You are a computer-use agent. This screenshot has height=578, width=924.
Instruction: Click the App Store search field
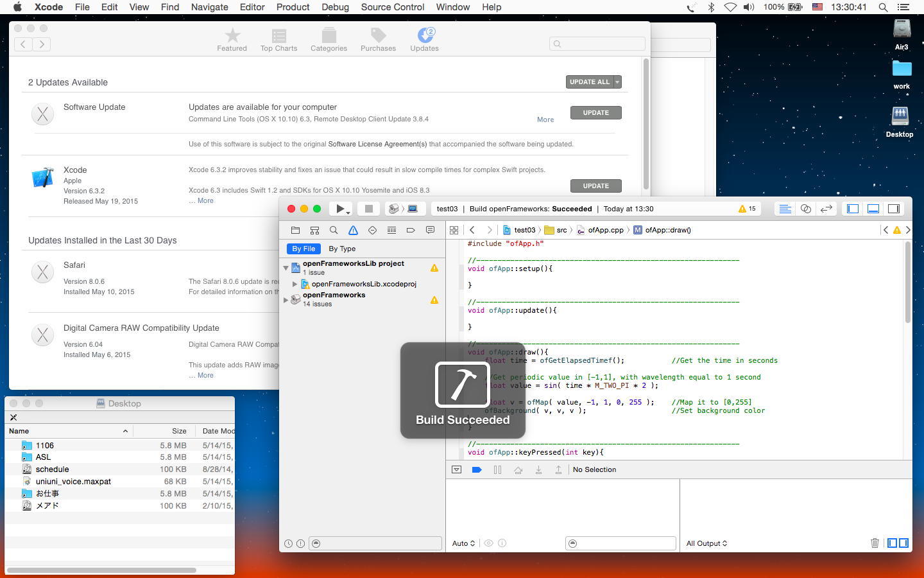pyautogui.click(x=597, y=44)
